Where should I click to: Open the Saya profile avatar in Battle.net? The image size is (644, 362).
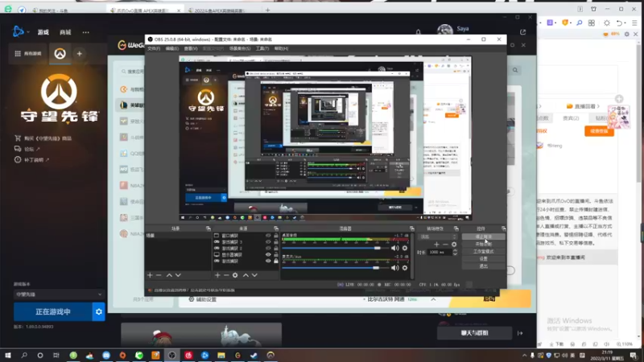[x=445, y=30]
